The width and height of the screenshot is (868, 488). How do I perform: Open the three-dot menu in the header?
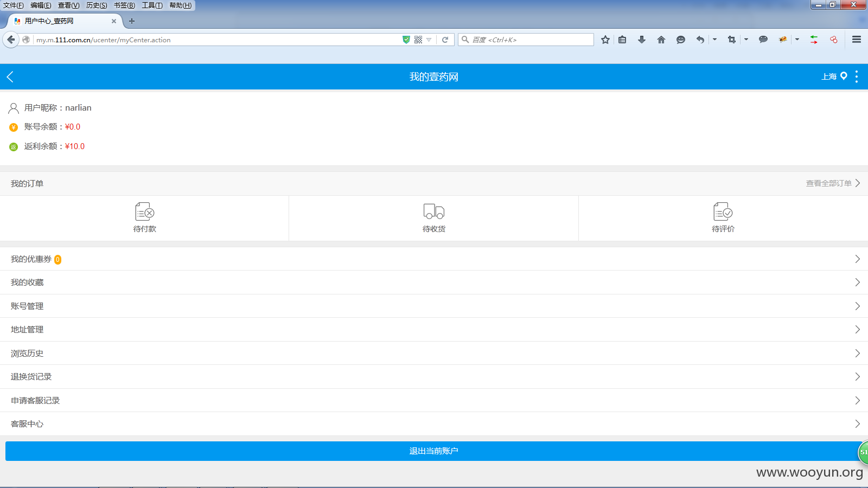(x=857, y=76)
